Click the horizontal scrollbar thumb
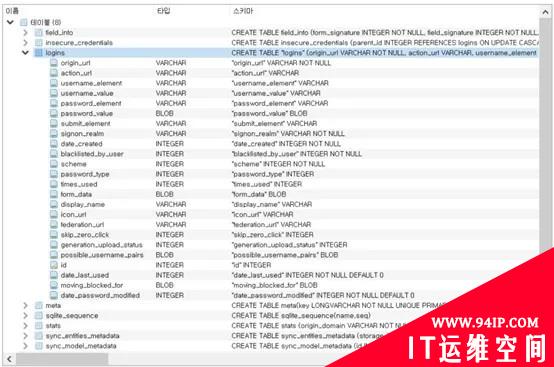 62,359
